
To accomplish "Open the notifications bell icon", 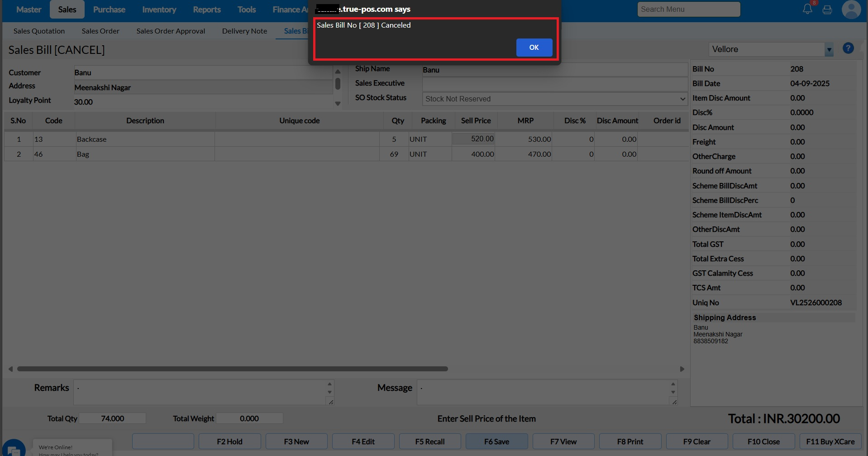I will [807, 9].
